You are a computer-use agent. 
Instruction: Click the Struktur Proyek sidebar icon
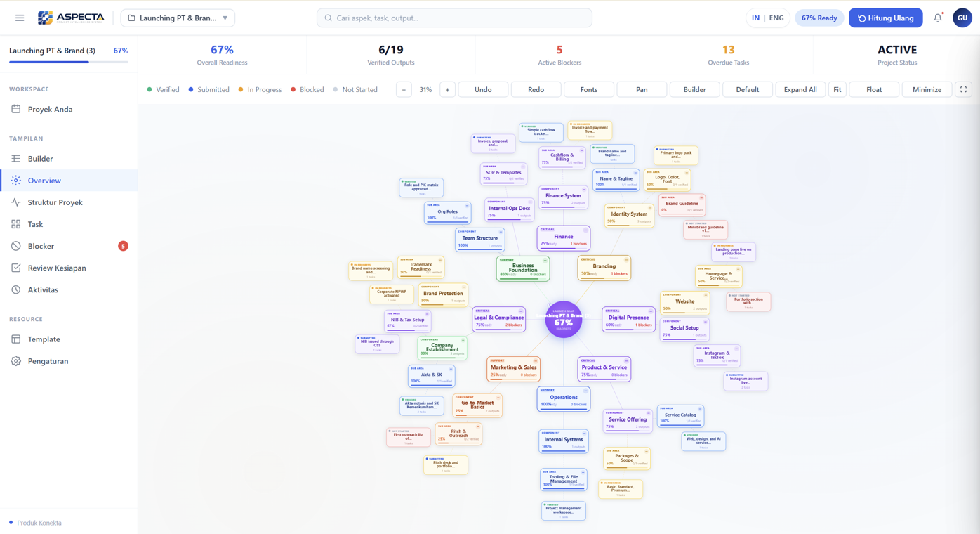pyautogui.click(x=16, y=202)
